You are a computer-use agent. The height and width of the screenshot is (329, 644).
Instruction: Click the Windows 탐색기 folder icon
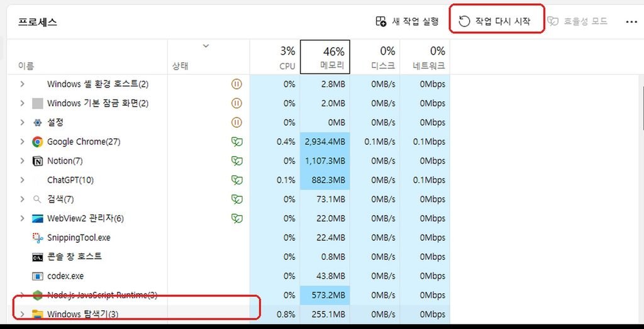37,314
